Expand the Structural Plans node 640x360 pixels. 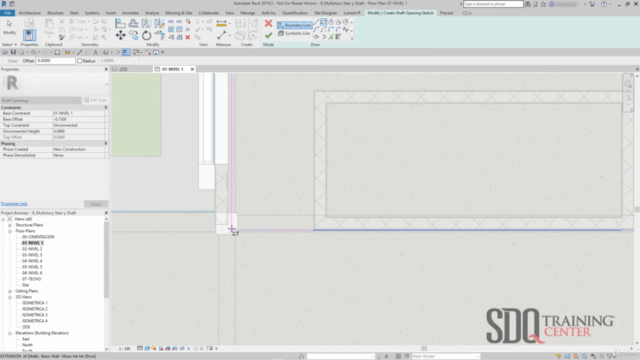pos(10,225)
